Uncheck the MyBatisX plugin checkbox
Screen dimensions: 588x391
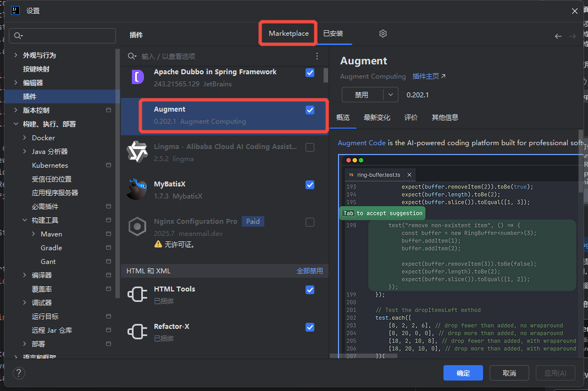click(310, 185)
